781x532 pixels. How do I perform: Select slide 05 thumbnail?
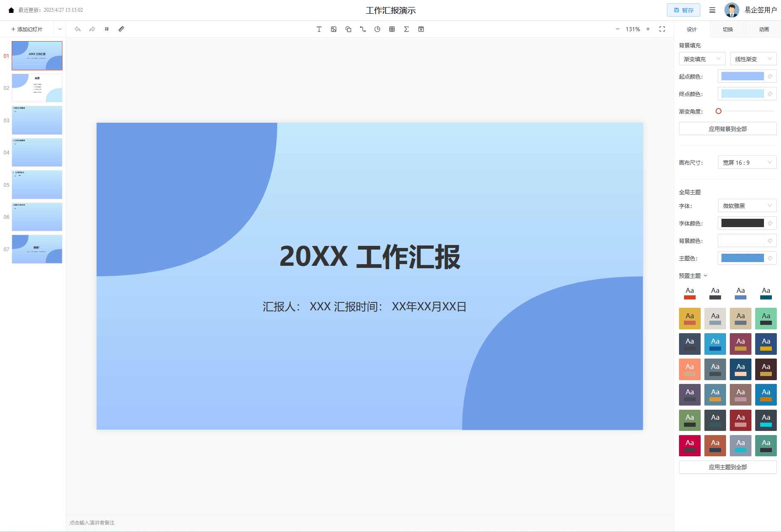pos(37,185)
